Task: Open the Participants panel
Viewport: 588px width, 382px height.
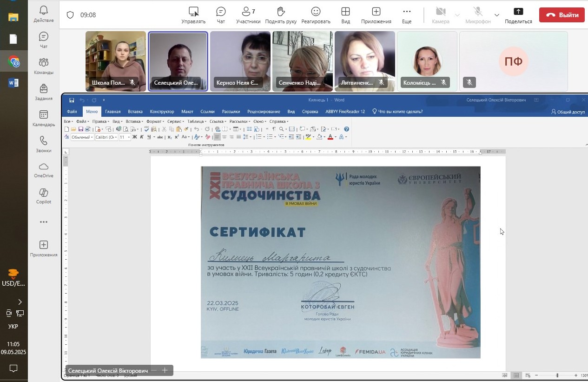Action: [x=248, y=15]
